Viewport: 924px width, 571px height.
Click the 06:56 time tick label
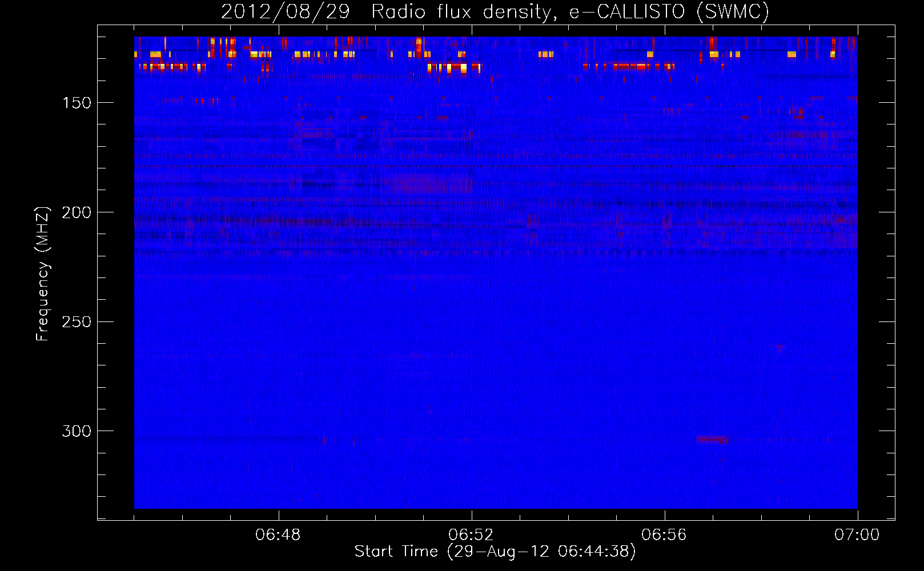coord(664,535)
